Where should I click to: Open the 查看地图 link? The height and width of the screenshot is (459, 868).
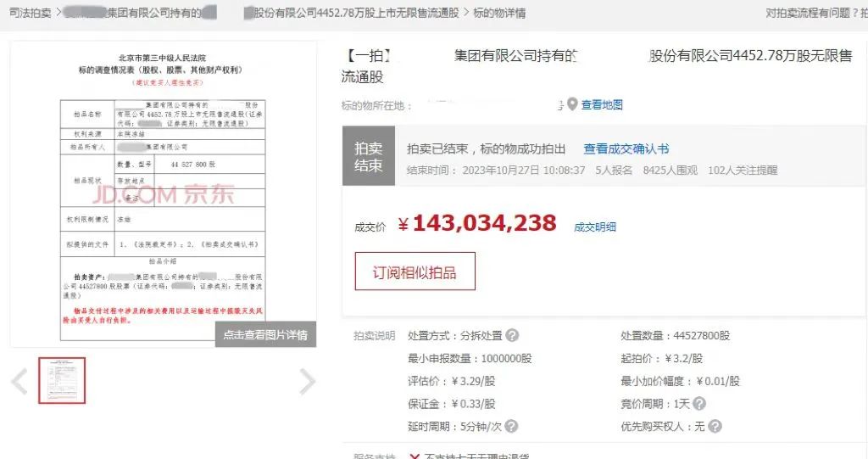point(602,104)
